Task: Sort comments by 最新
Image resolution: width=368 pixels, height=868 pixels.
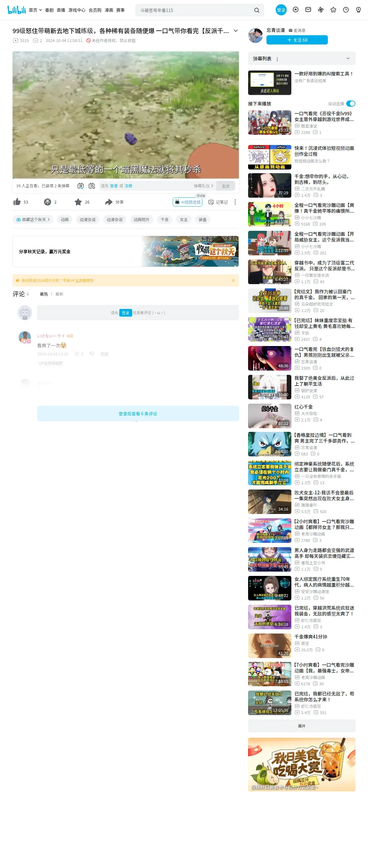Action: 59,294
